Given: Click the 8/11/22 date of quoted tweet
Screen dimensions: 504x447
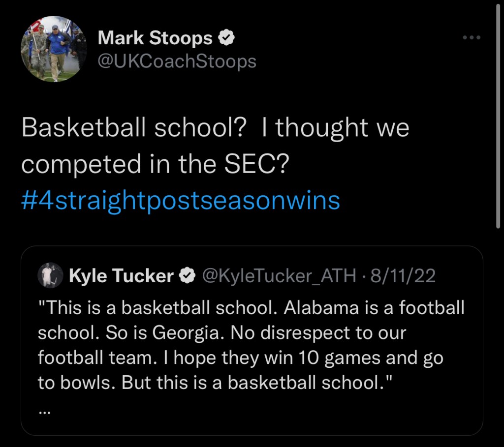Looking at the screenshot, I should click(x=403, y=276).
